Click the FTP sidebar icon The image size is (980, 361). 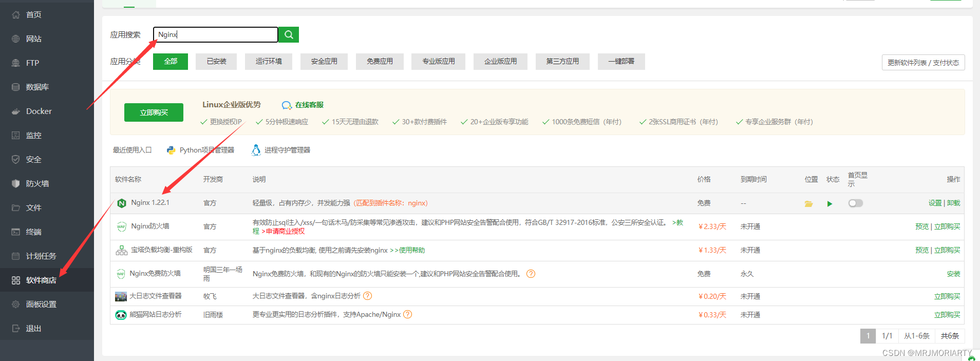tap(16, 63)
